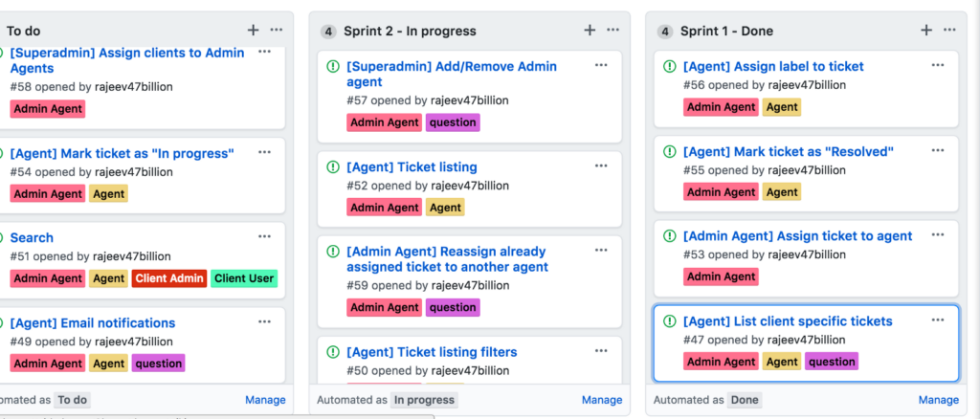Open issue [Agent] Mark ticket as "In progress"
Viewport: 980px width, 419px height.
click(122, 153)
